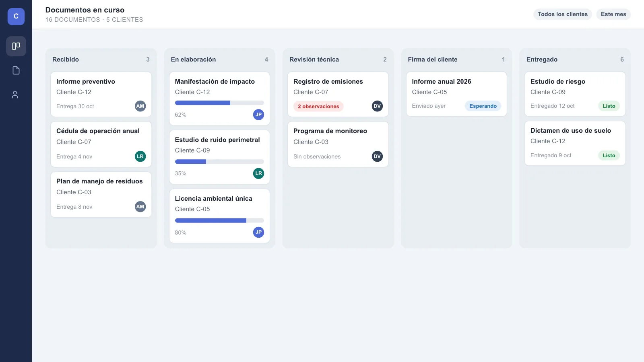This screenshot has height=362, width=644.
Task: Open the Estudio de riesgo title
Action: 558,81
